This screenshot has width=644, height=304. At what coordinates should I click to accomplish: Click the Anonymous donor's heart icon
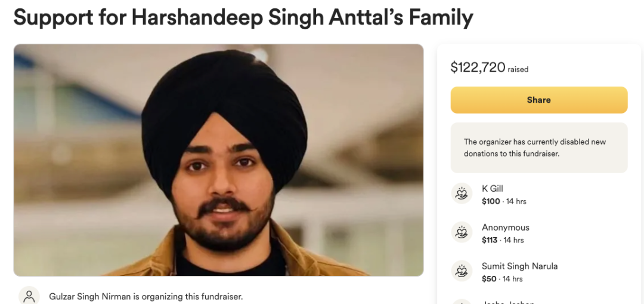point(462,232)
